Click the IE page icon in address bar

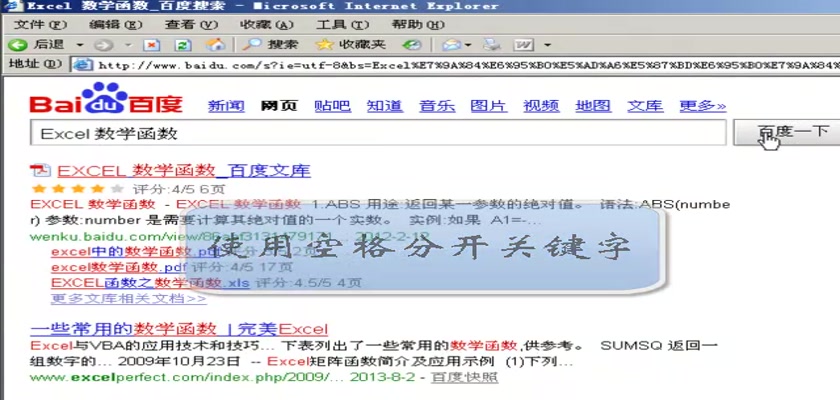pos(83,65)
